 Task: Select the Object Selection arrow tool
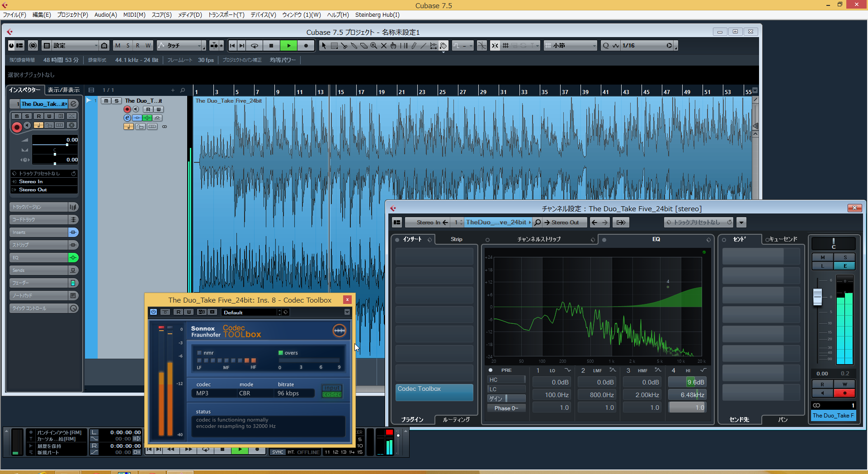(x=324, y=46)
